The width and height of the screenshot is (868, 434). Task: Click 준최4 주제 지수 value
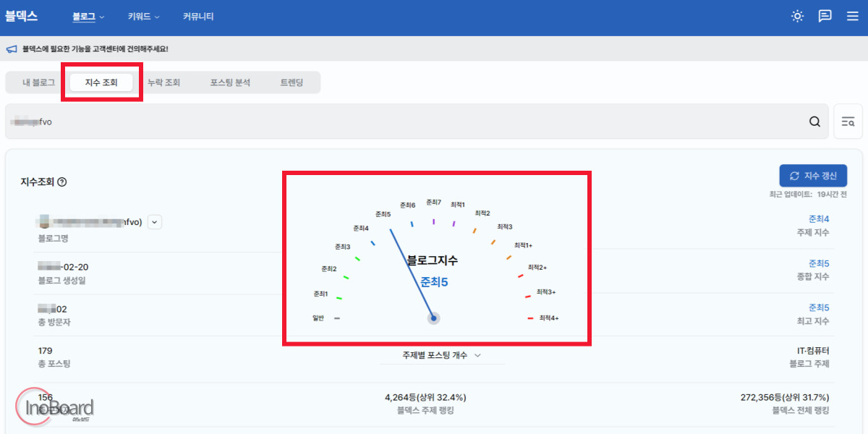pos(819,219)
